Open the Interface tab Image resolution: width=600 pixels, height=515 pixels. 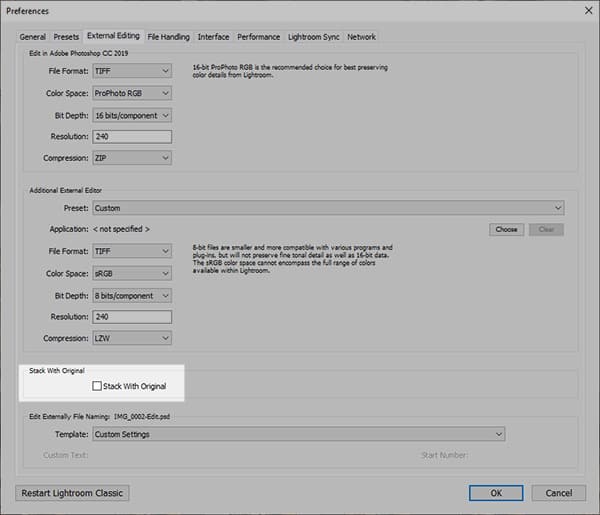click(x=214, y=37)
